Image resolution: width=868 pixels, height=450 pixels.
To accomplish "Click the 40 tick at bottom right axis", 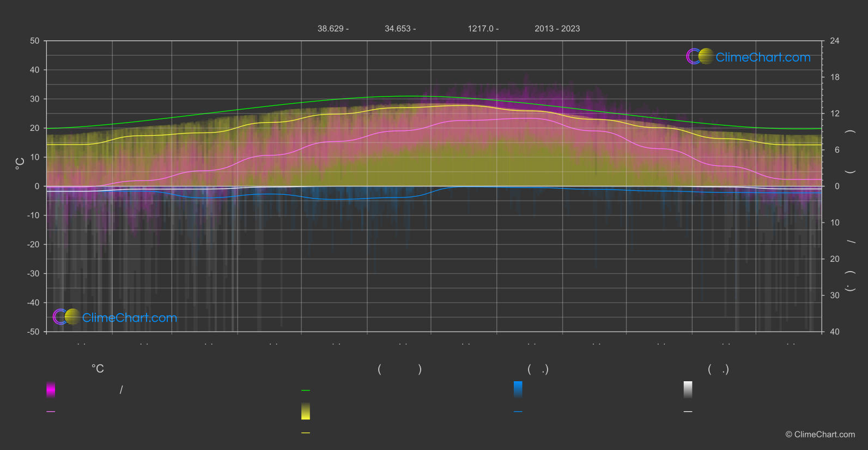I will [835, 332].
